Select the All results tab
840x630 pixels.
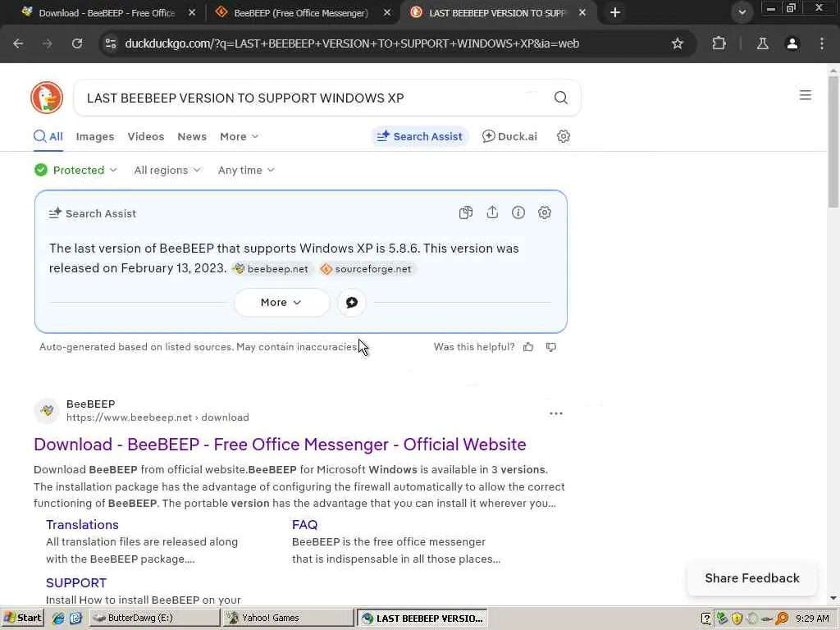pos(48,137)
